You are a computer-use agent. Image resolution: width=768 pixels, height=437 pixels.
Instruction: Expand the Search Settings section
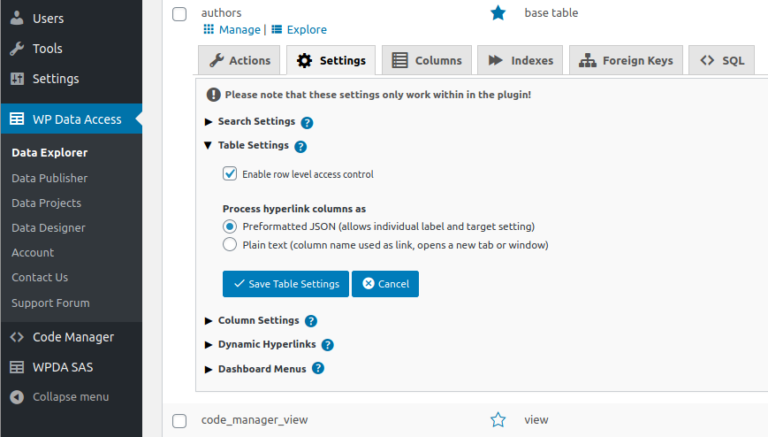click(256, 121)
